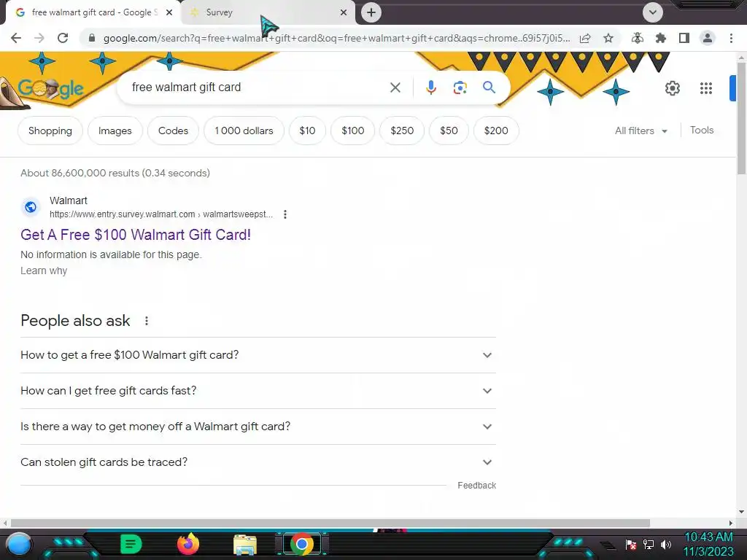Screen dimensions: 747x560
Task: Click the Google doodle logo
Action: (50, 88)
